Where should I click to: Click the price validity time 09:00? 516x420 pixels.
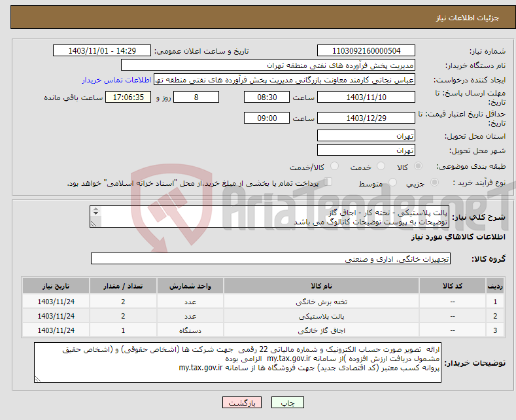267,118
